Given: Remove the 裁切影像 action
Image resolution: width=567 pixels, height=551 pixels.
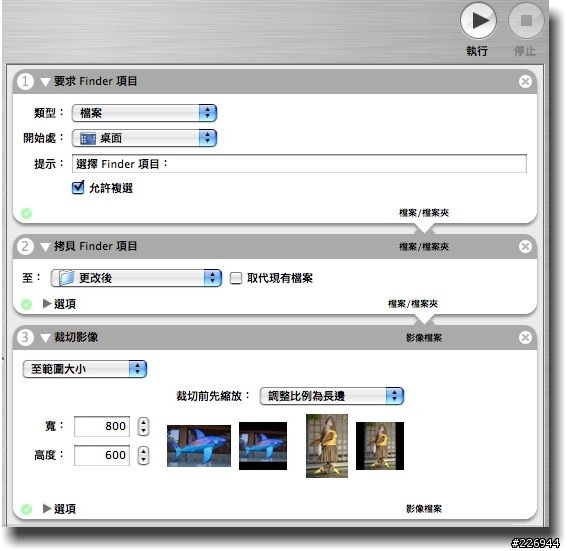Looking at the screenshot, I should coord(525,338).
